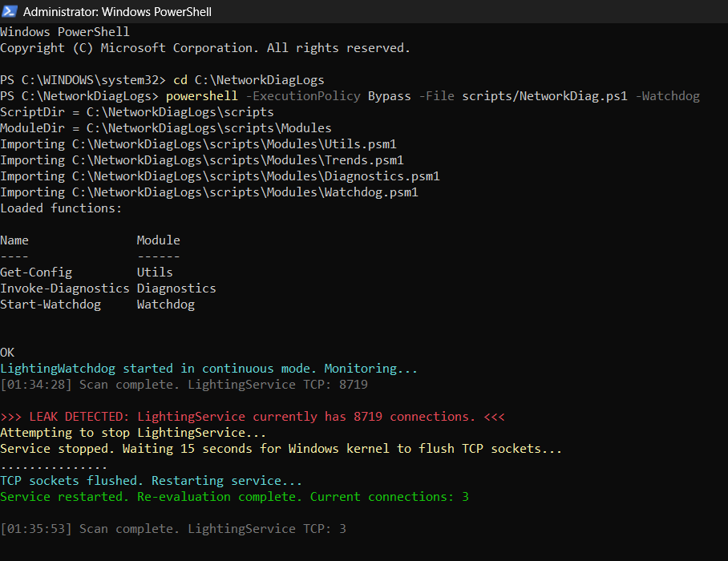This screenshot has width=728, height=561.
Task: Click the 'TCP sockets flushed. Restarting service...' line
Action: point(151,481)
